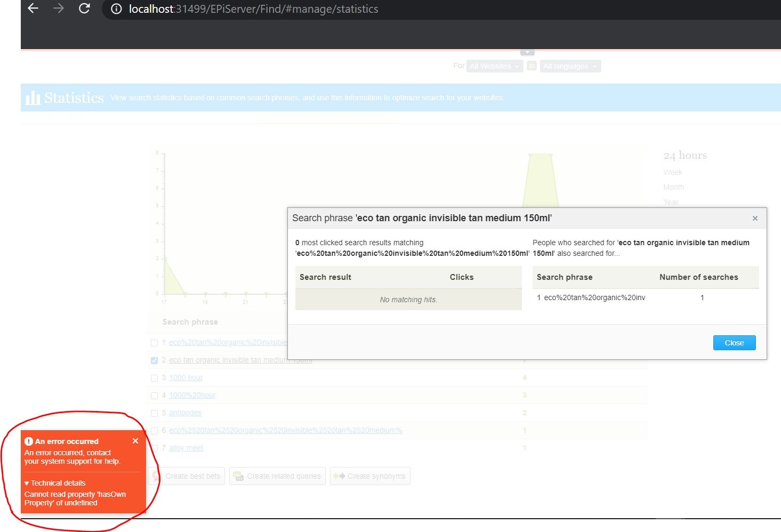This screenshot has width=781, height=532.
Task: Open the All languages dropdown
Action: 570,66
